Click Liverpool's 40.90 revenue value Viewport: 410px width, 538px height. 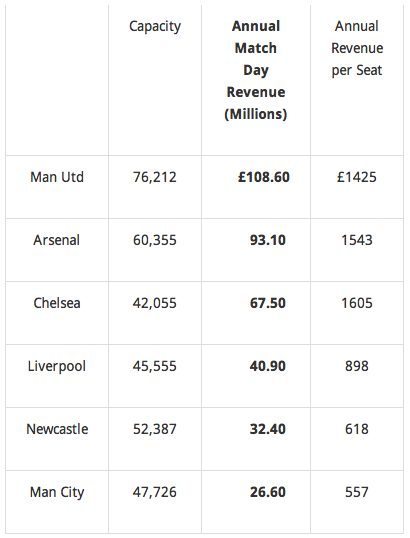click(x=268, y=366)
